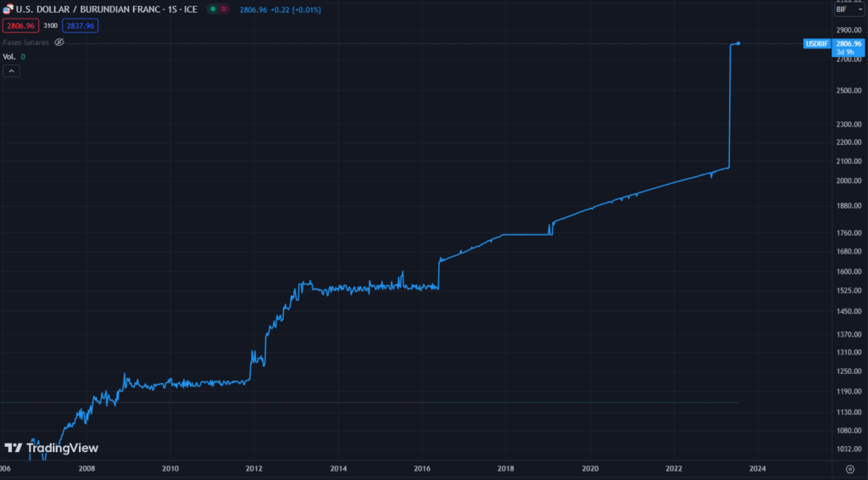Toggle visibility of Fases lunares indicator
Screen dimensions: 868x480
[x=59, y=42]
